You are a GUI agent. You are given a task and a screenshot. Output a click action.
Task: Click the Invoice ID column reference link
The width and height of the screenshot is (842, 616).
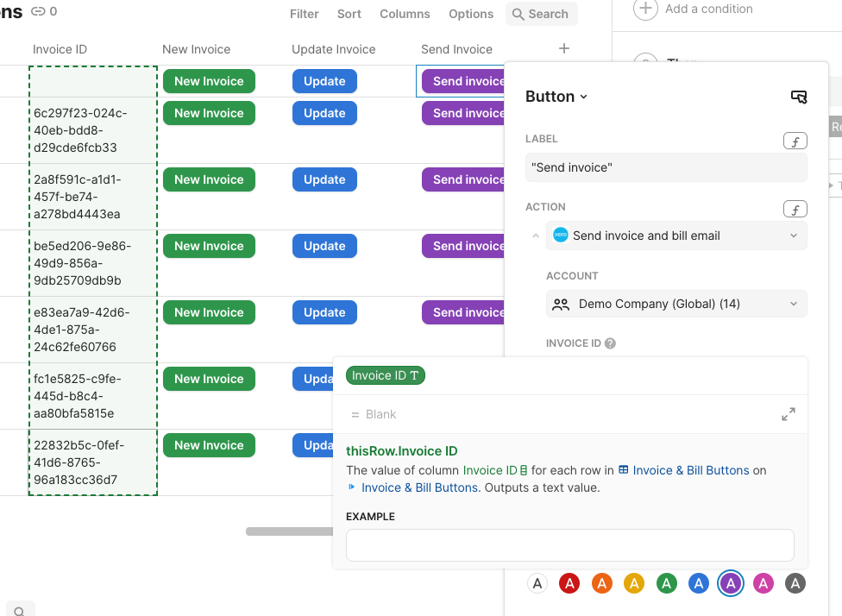(495, 470)
